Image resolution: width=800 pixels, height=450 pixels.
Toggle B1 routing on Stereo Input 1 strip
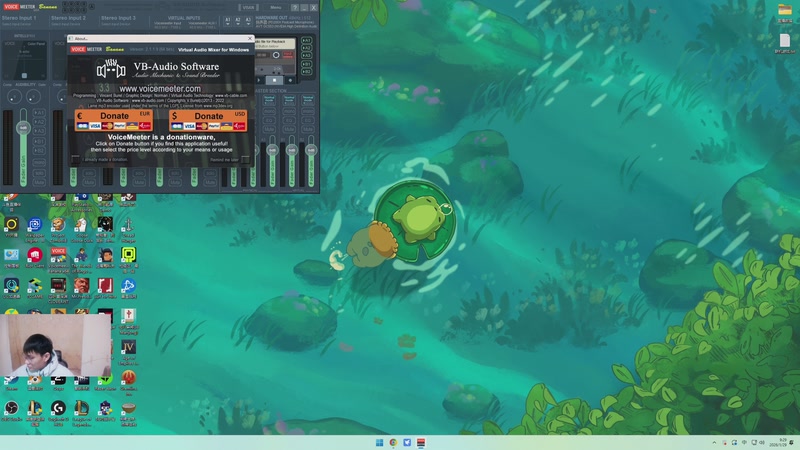pos(39,141)
